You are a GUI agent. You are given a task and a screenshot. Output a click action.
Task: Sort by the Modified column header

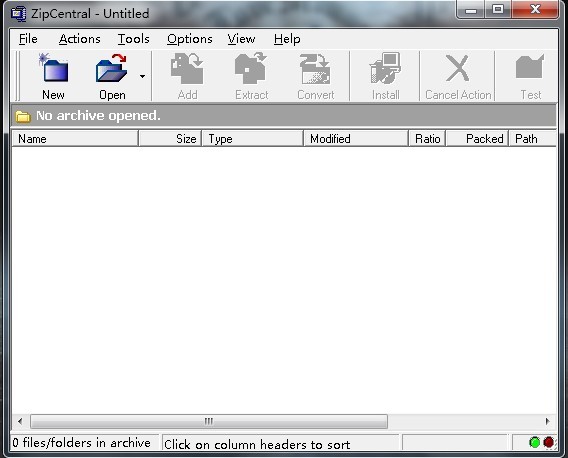(x=356, y=139)
